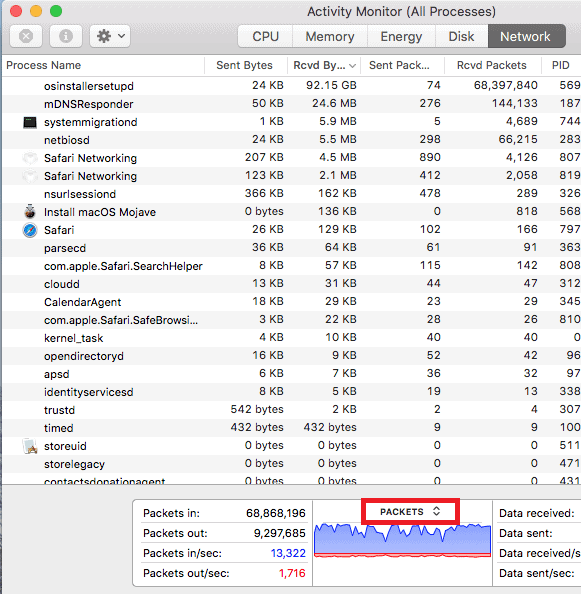The image size is (581, 594).
Task: Click the Packets out/sec value 1,716
Action: click(x=292, y=573)
